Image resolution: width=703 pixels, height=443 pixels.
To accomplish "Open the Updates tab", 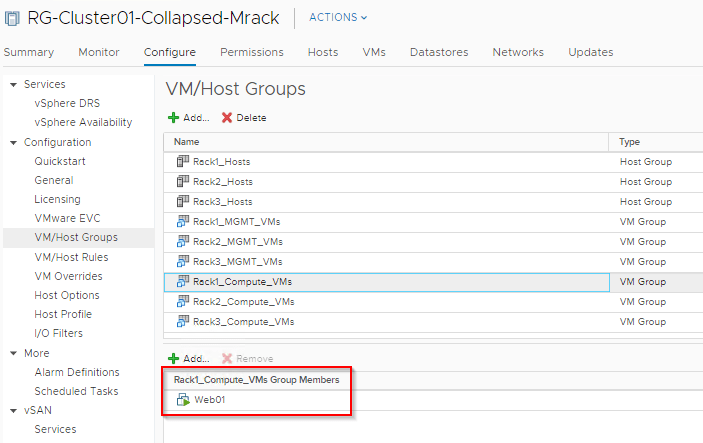I will [x=590, y=52].
